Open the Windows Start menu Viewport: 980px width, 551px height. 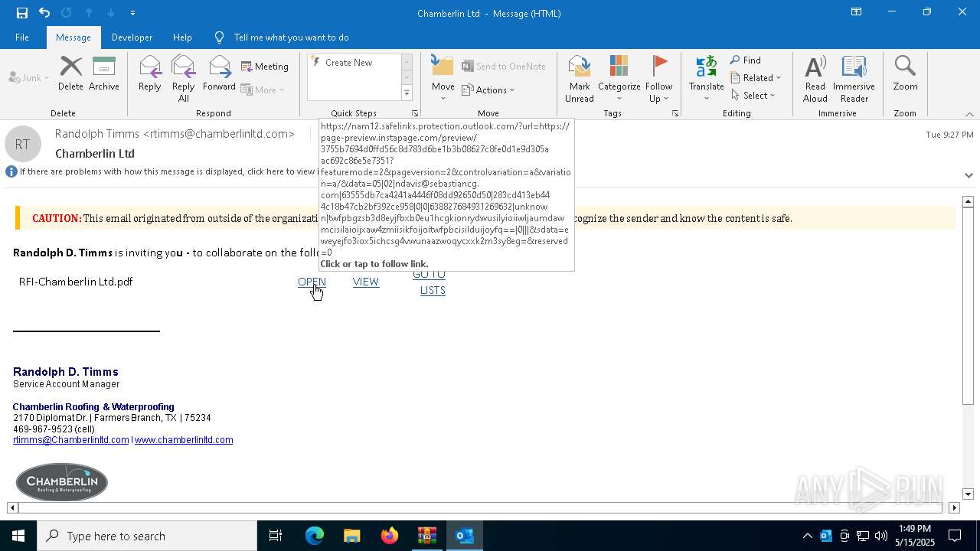[x=18, y=536]
